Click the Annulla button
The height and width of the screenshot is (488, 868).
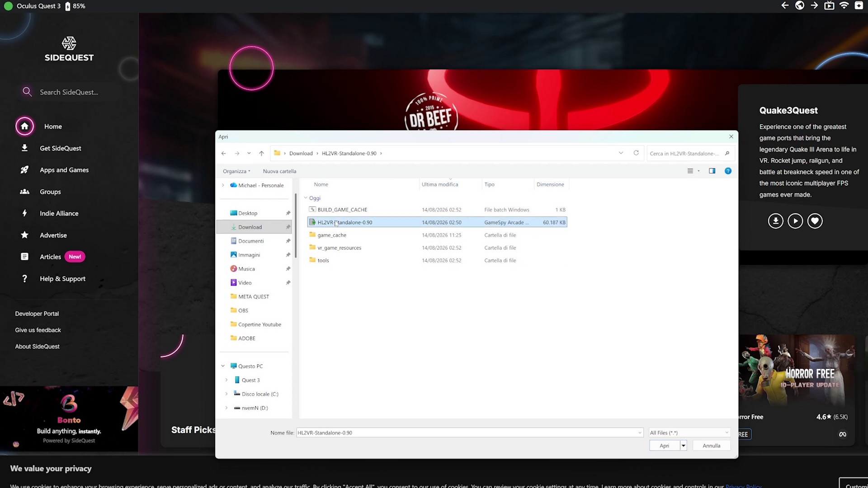tap(711, 446)
